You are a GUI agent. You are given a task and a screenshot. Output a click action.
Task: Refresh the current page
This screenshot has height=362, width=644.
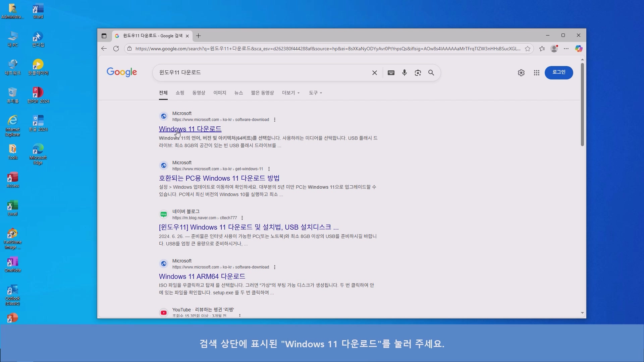[x=116, y=49]
